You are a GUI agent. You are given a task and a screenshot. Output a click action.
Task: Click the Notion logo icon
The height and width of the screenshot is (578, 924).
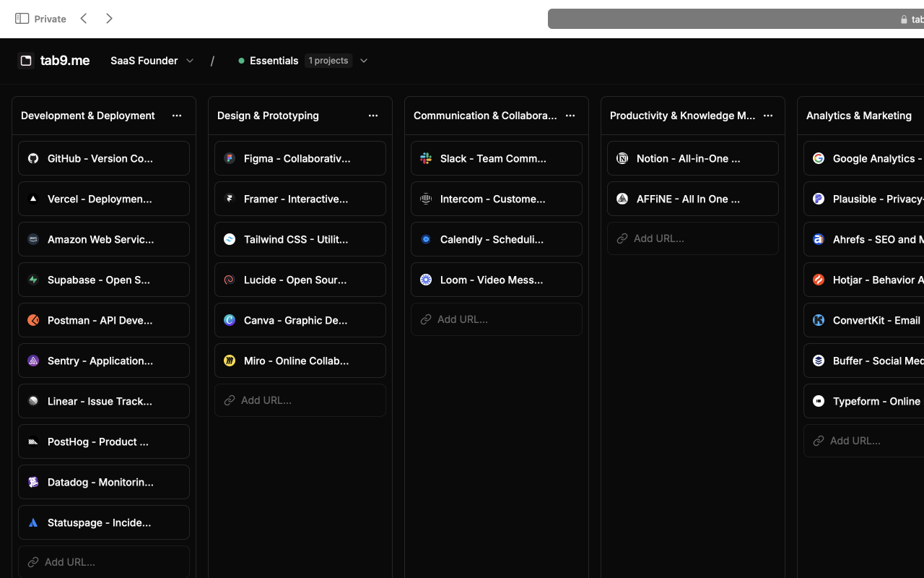[x=622, y=158]
